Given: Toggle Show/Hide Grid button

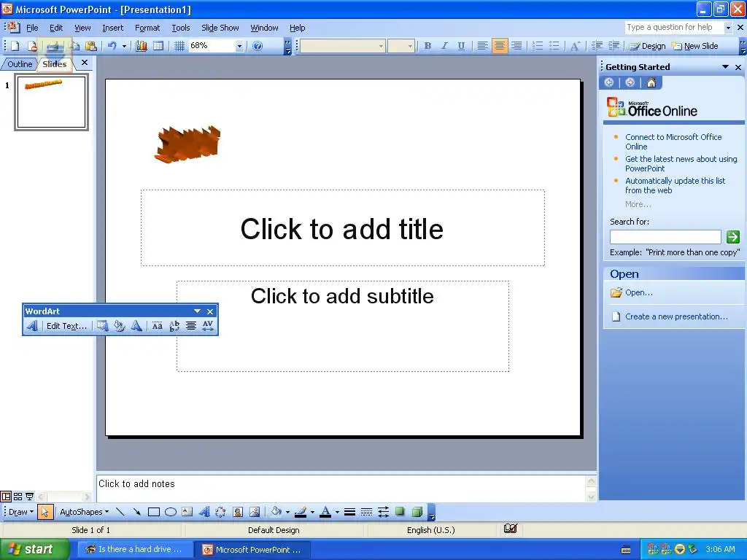Looking at the screenshot, I should coord(179,46).
